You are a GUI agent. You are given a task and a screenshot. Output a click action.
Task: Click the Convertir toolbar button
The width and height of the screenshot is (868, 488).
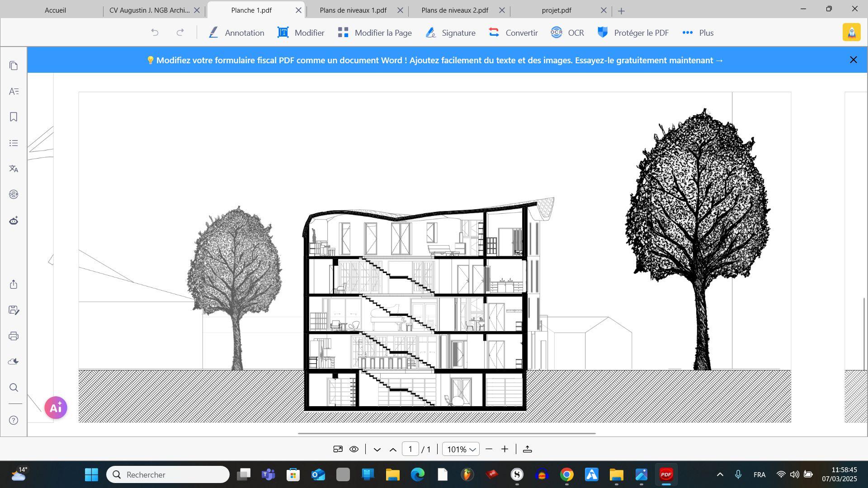click(x=514, y=33)
